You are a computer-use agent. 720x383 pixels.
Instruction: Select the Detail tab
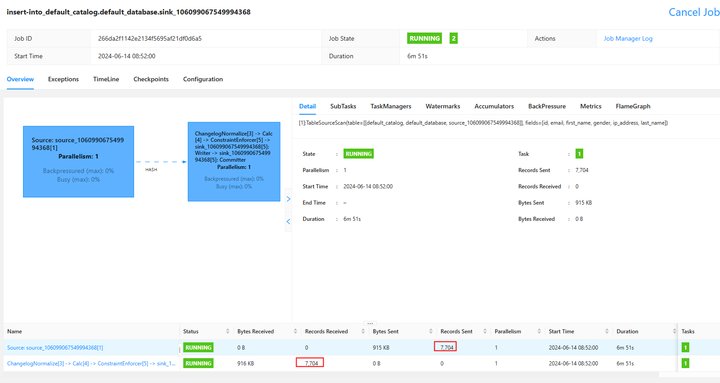tap(307, 106)
